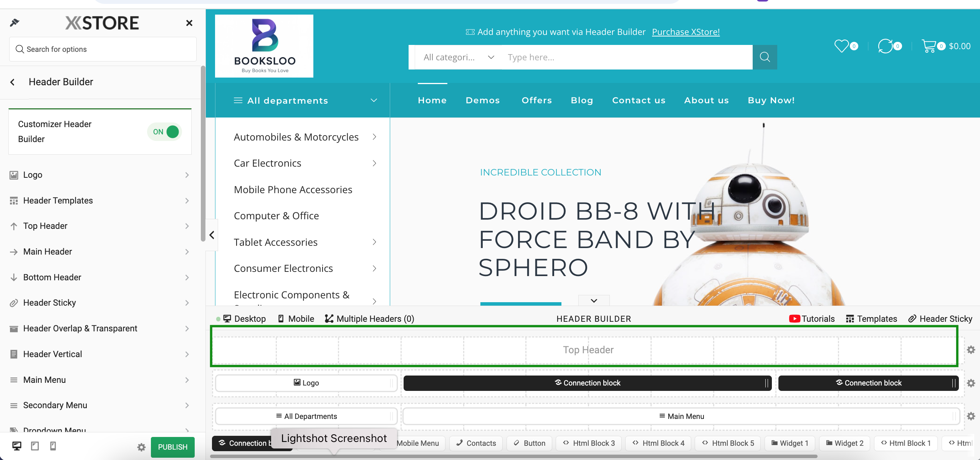Select the All Departments builder element
Viewport: 980px width, 460px height.
pos(306,416)
